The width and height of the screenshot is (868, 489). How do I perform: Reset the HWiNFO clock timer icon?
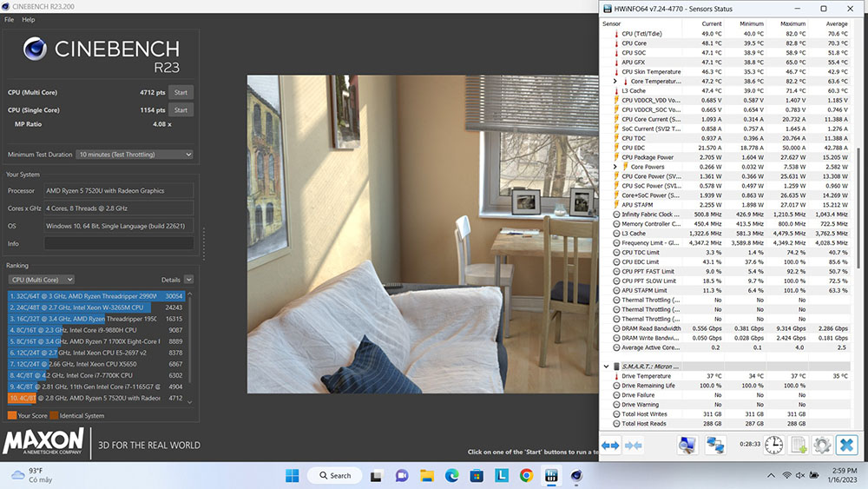[x=774, y=445]
